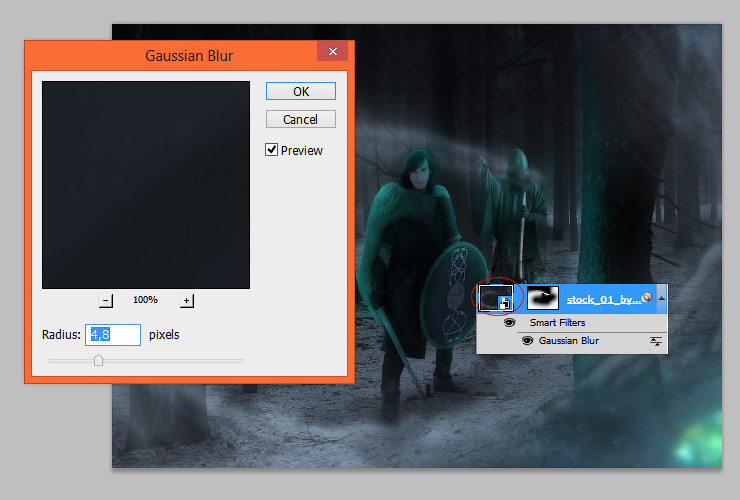Viewport: 740px width, 500px height.
Task: Toggle the Preview checkbox
Action: (271, 150)
